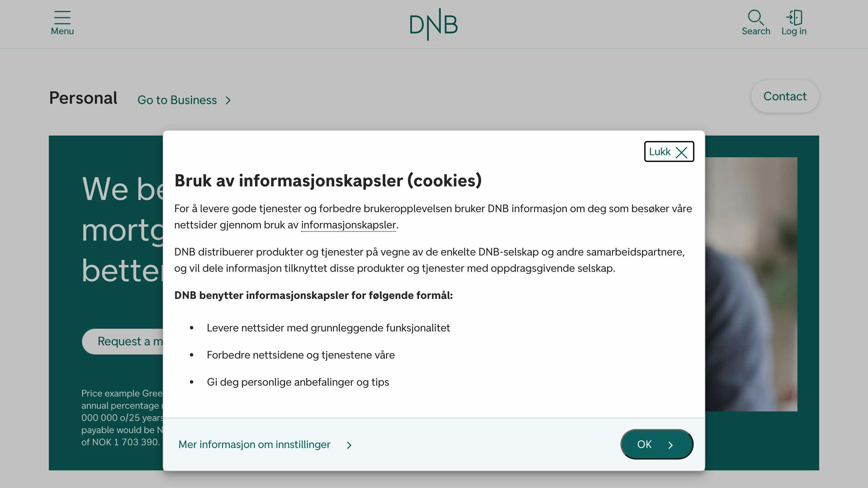Accept cookies with the OK button

[x=657, y=444]
